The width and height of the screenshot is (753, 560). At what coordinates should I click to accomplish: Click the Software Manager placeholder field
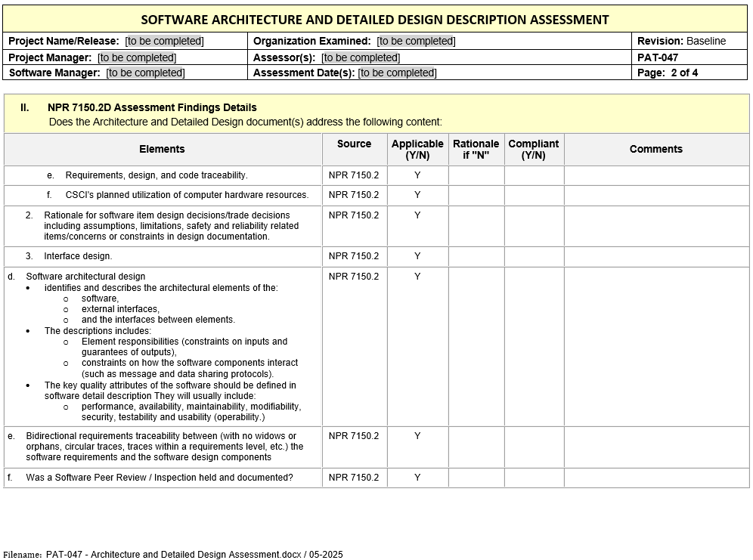[145, 73]
